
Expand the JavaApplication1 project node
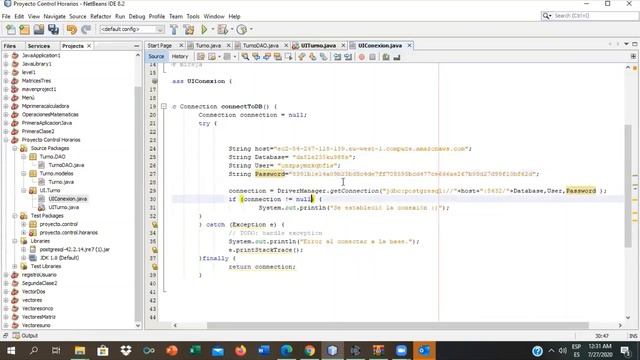click(6, 55)
